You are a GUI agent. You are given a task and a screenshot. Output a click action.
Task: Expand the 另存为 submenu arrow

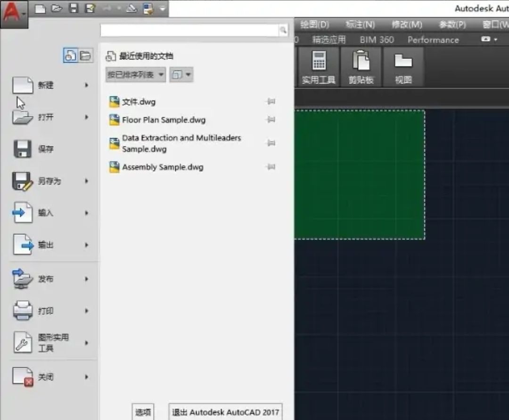86,181
